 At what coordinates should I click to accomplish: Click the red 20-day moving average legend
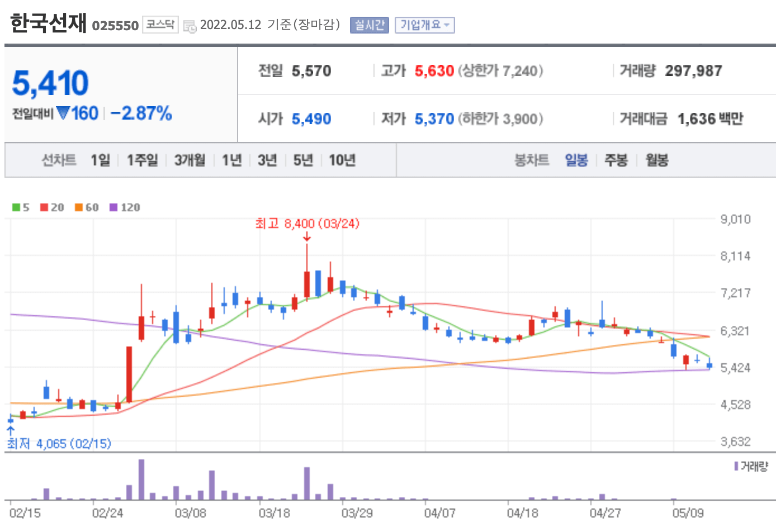tap(52, 207)
